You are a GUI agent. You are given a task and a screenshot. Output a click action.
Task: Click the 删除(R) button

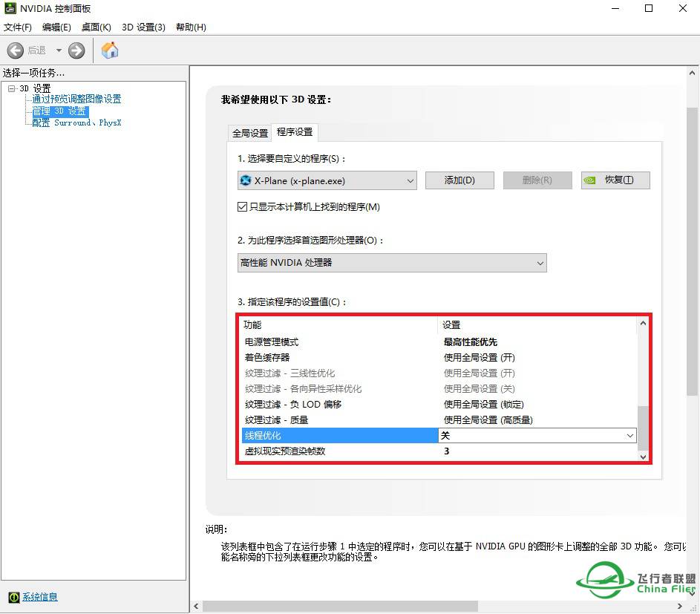pos(537,180)
